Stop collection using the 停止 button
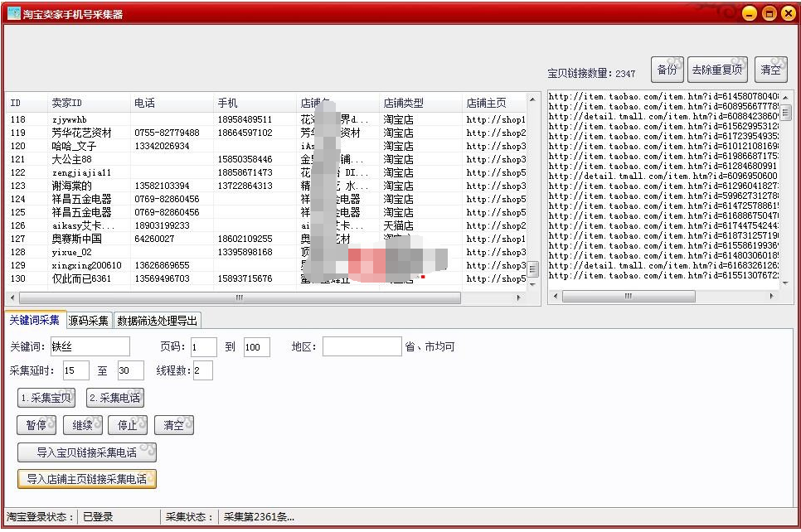Image resolution: width=801 pixels, height=532 pixels. tap(129, 424)
